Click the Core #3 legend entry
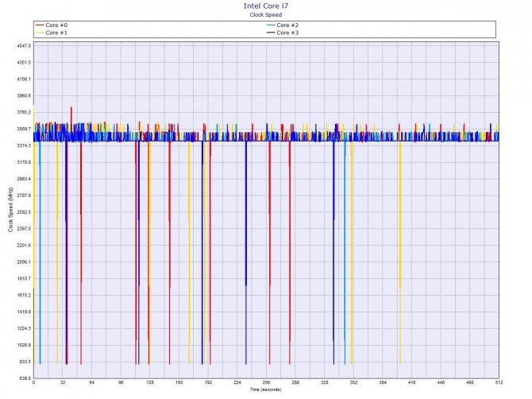 tap(283, 33)
